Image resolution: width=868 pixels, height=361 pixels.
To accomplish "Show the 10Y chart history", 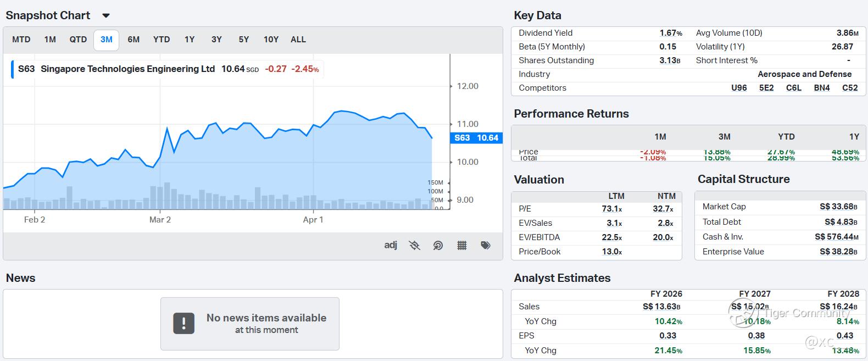I will [x=271, y=40].
